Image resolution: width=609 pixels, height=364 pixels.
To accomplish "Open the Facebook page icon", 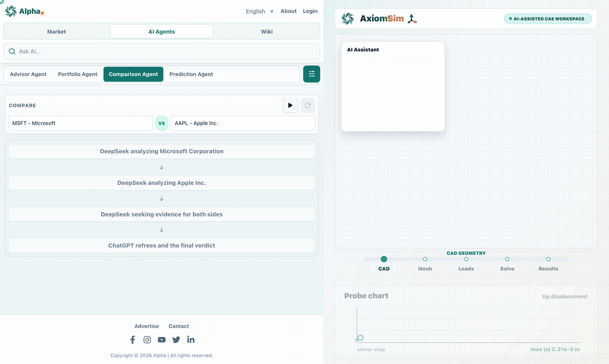I will (132, 340).
